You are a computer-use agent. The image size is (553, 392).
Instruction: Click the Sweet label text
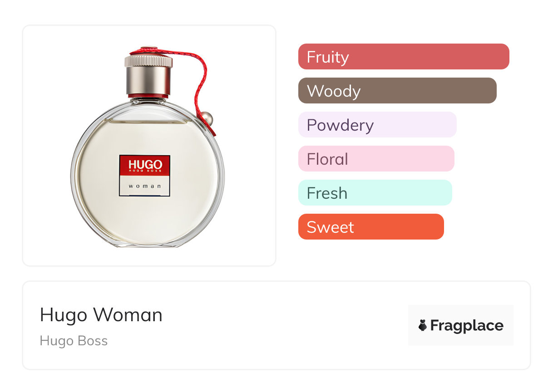tap(330, 227)
